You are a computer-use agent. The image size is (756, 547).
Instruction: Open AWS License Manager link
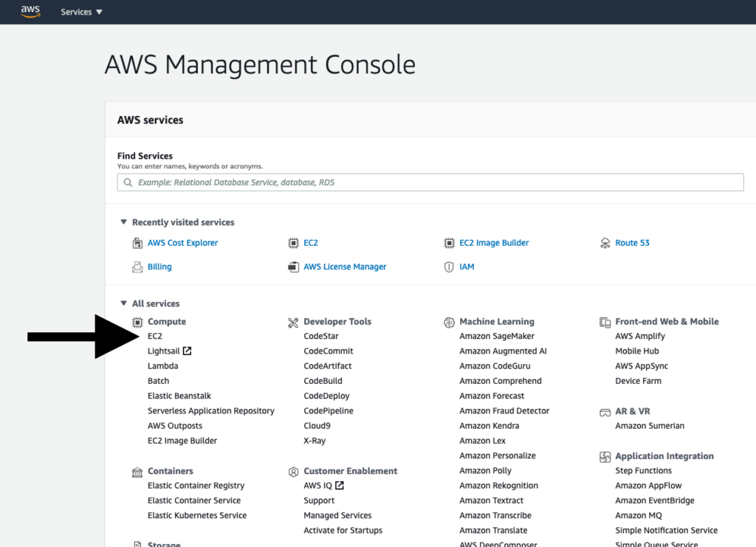[345, 266]
